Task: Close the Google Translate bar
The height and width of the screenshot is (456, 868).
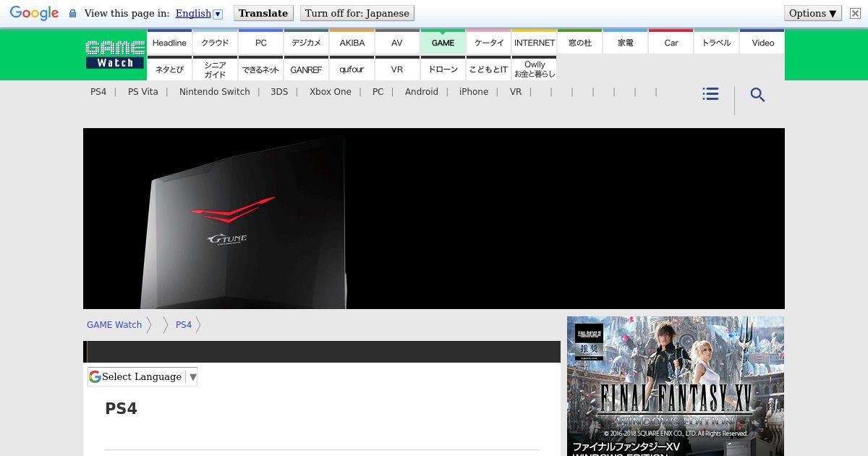Action: 855,13
